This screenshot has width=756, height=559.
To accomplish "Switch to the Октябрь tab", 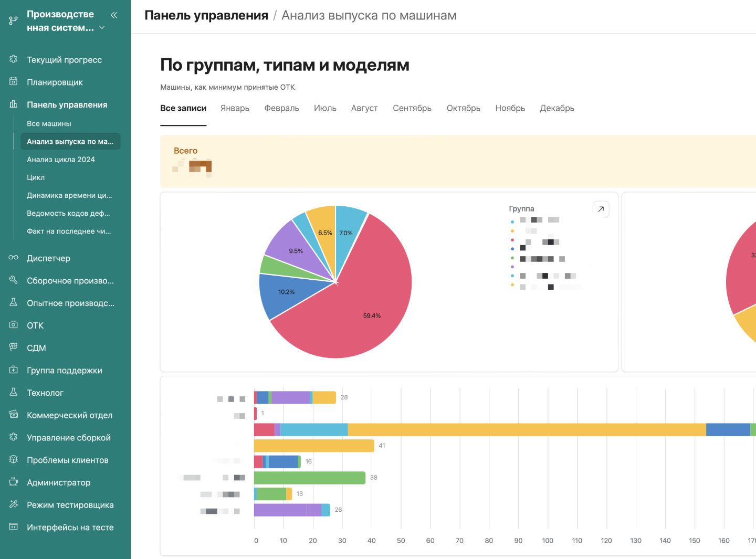I will [464, 108].
